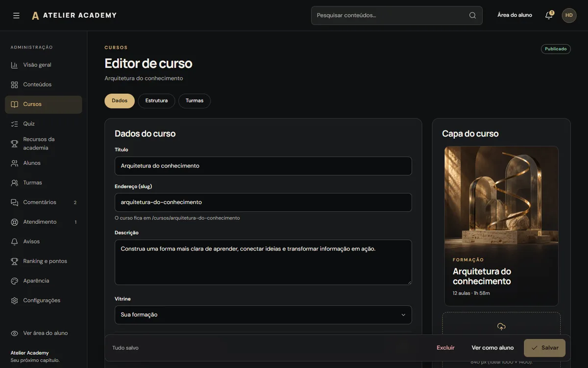The image size is (588, 368).
Task: Open Configurações in the sidebar
Action: 44,300
